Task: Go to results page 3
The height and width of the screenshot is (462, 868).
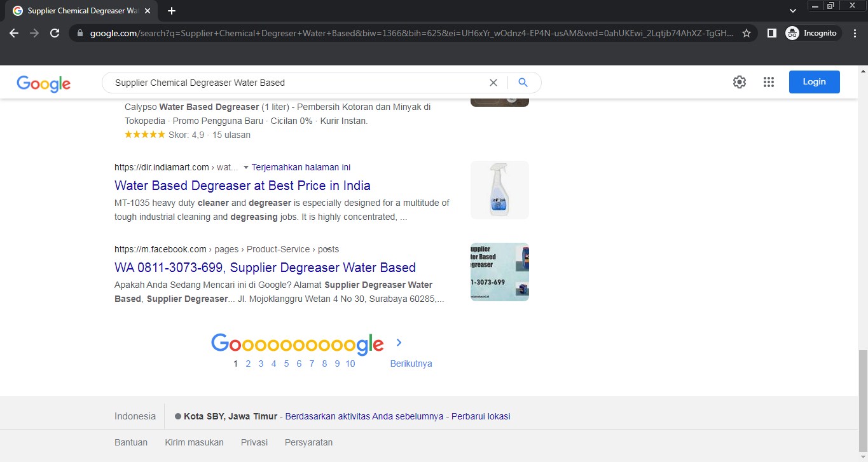Action: tap(261, 363)
